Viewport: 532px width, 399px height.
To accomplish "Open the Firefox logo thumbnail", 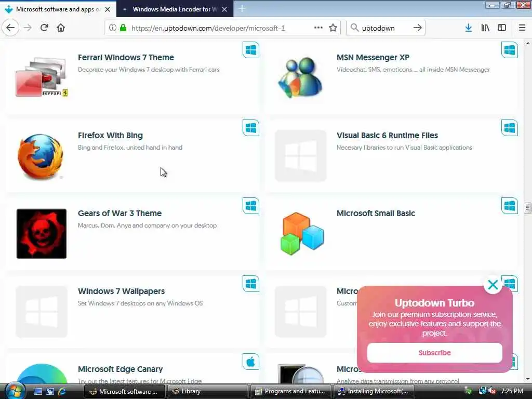I will [41, 156].
